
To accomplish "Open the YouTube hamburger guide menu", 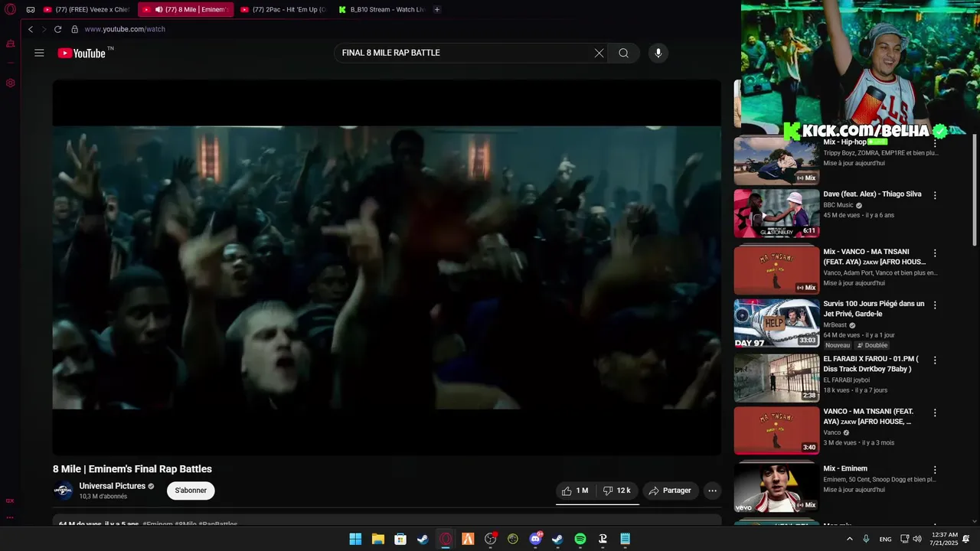I will click(x=39, y=53).
